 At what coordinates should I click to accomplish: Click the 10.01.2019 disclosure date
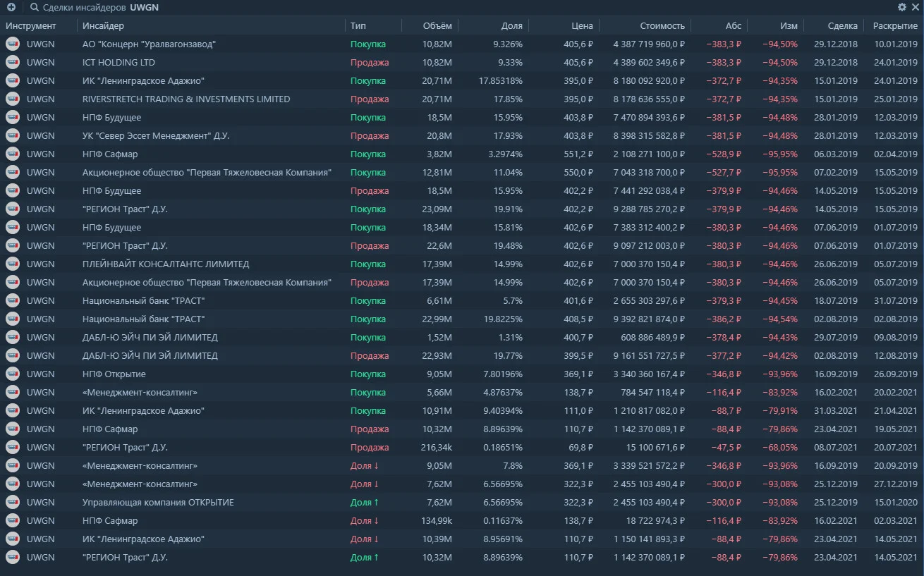pyautogui.click(x=896, y=44)
